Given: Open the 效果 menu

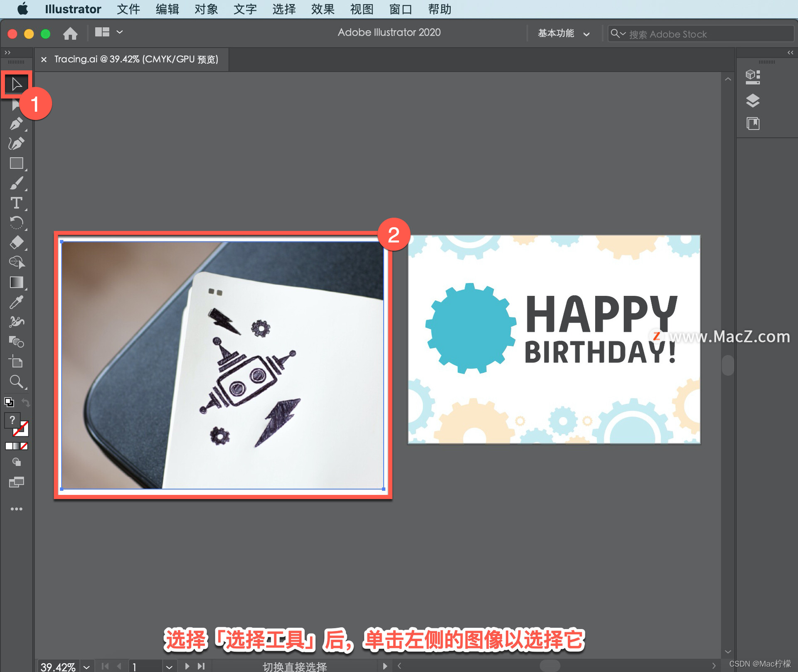Looking at the screenshot, I should click(323, 9).
